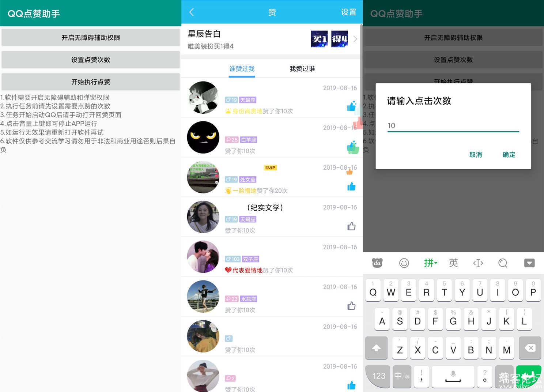This screenshot has width=544, height=392.
Task: Expand the 拼 input mode dropdown
Action: [430, 263]
